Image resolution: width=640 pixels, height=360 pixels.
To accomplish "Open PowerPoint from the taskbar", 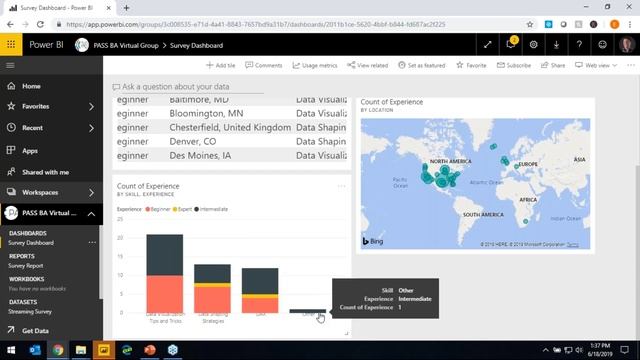I will tap(150, 350).
